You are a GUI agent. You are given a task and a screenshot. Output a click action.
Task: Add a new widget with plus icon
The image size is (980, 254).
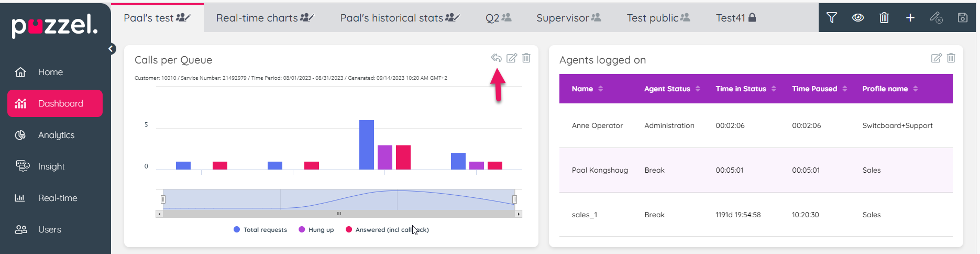(x=910, y=18)
